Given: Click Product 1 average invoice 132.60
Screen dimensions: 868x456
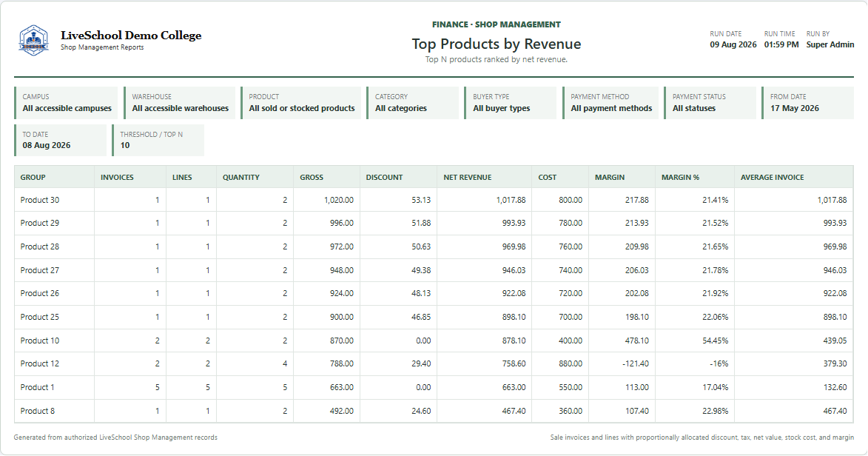Looking at the screenshot, I should 835,387.
